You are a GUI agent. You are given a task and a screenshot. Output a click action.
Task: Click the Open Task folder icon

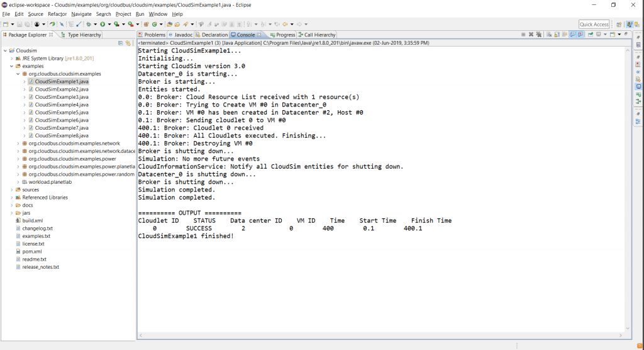[177, 25]
